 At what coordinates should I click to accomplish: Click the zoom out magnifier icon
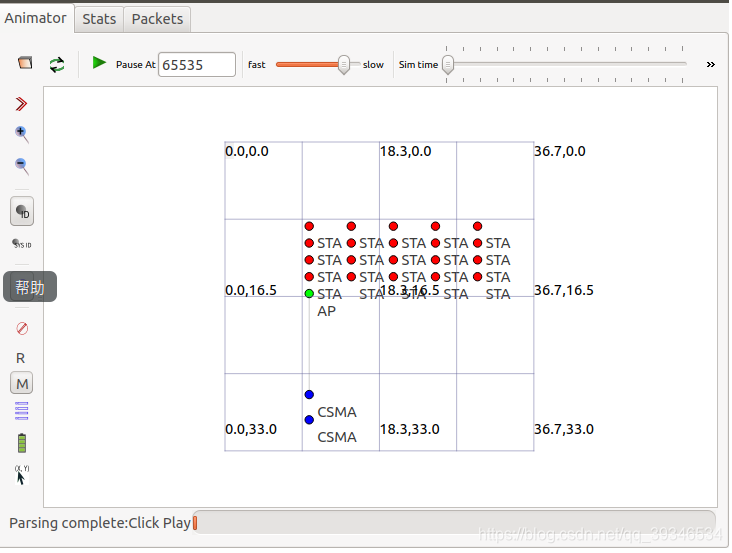21,166
